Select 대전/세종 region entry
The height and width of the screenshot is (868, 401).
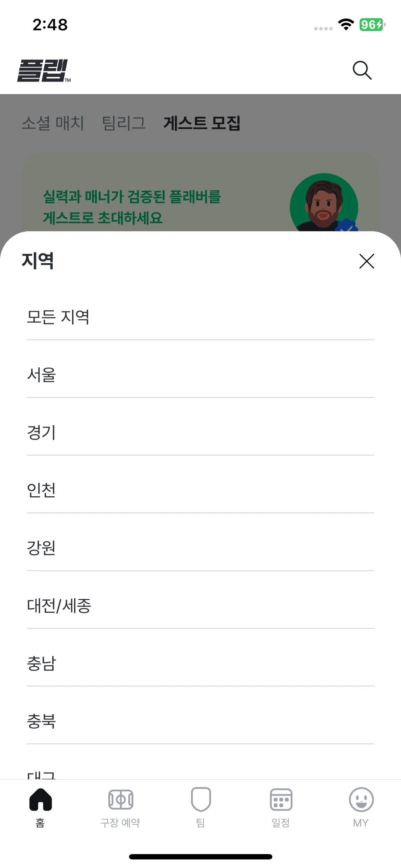(200, 606)
